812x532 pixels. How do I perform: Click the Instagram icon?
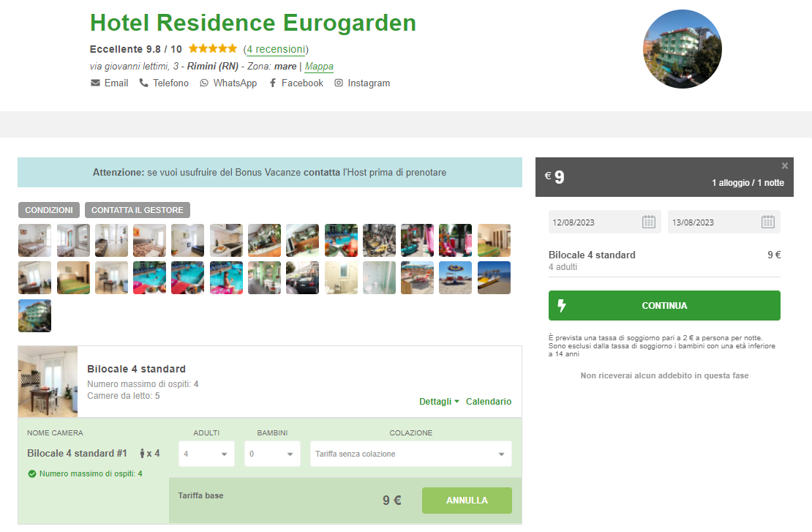pos(339,83)
